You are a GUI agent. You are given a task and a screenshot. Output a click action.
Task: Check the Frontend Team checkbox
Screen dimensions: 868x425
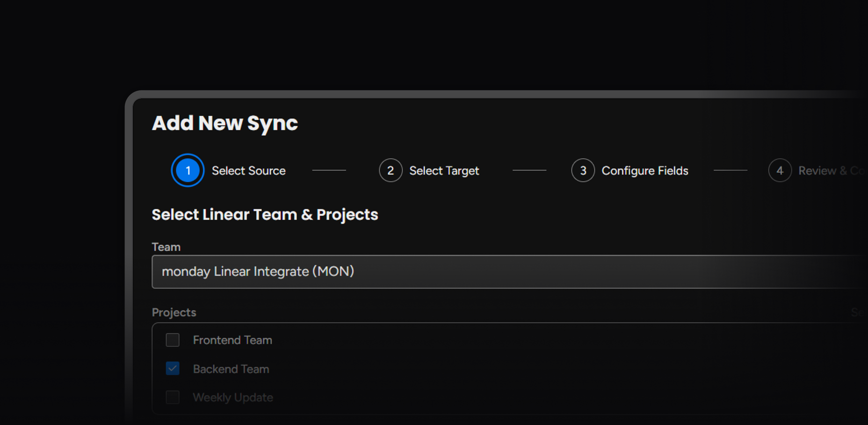(173, 340)
